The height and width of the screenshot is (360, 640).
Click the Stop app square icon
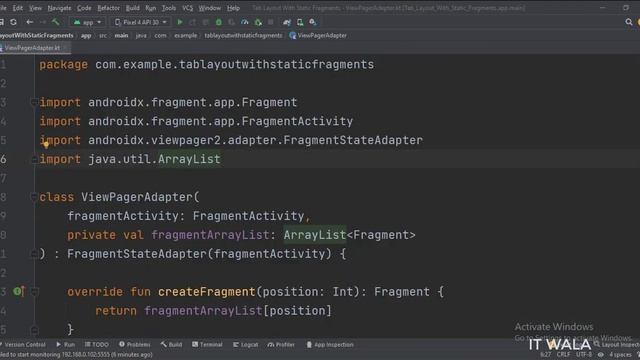[x=271, y=22]
